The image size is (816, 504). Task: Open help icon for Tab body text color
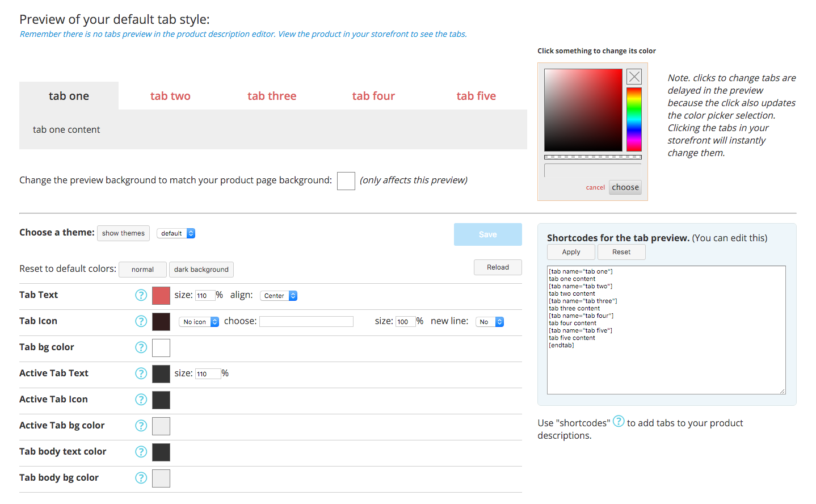click(141, 452)
